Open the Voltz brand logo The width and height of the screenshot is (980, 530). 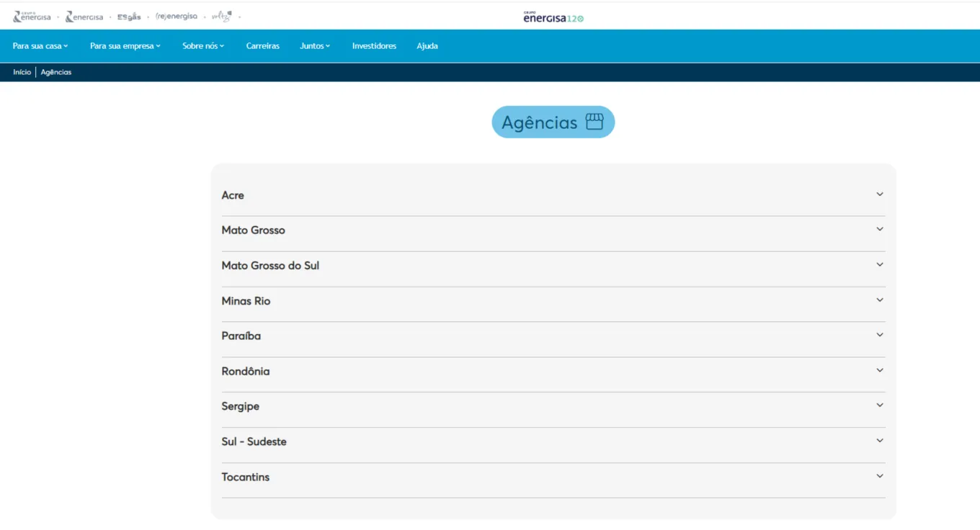[222, 17]
